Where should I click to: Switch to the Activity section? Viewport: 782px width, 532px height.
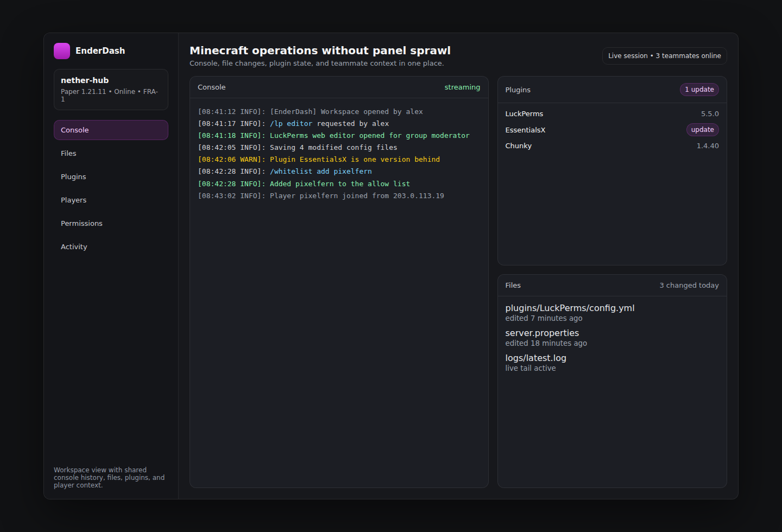[x=111, y=247]
